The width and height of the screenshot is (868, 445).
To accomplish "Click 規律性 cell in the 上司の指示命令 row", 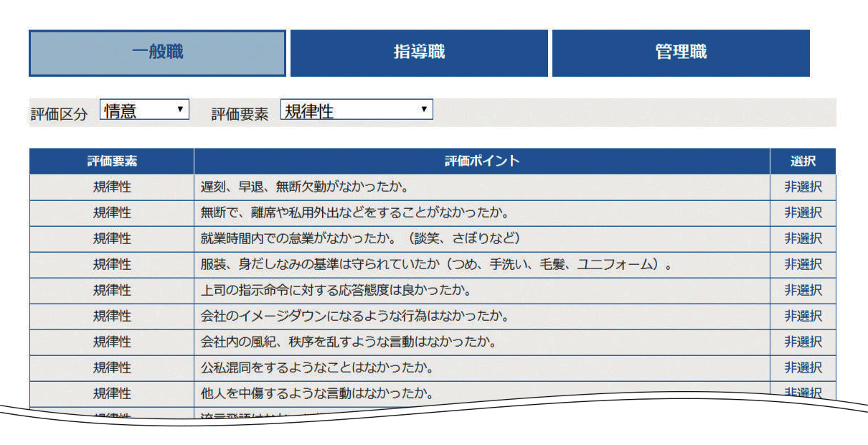I will (112, 291).
